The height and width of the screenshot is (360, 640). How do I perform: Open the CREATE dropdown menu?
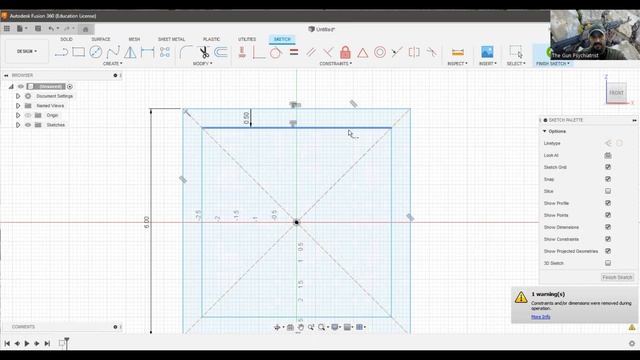coord(113,64)
